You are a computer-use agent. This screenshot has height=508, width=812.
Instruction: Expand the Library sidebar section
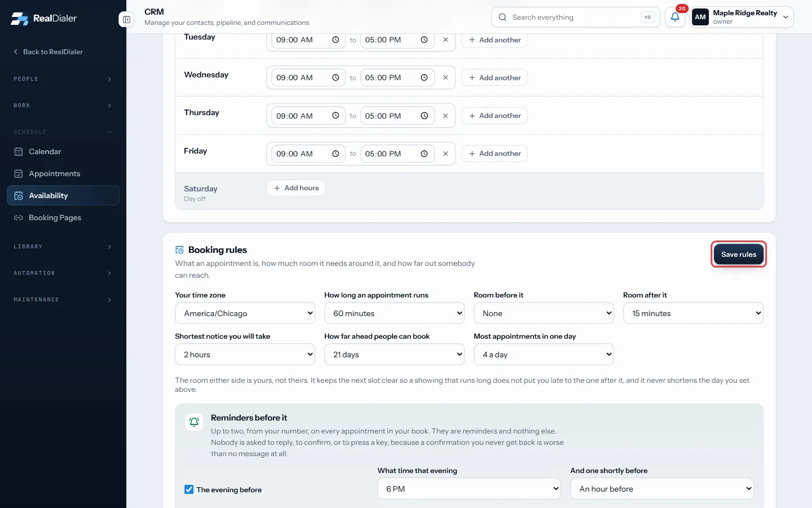[x=63, y=247]
